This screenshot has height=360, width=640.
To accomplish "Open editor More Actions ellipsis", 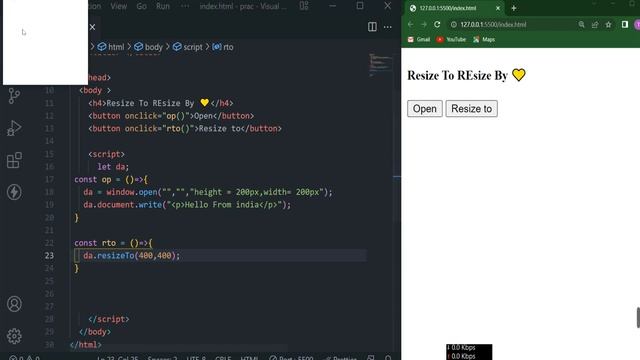I will pyautogui.click(x=388, y=27).
